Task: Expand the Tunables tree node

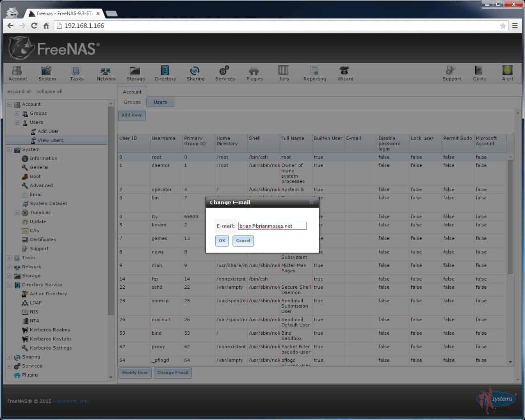Action: click(17, 212)
